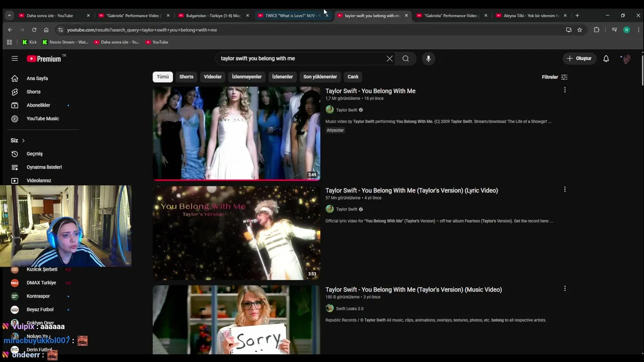The height and width of the screenshot is (362, 644).
Task: Select the Tümü filter chip
Action: click(163, 77)
